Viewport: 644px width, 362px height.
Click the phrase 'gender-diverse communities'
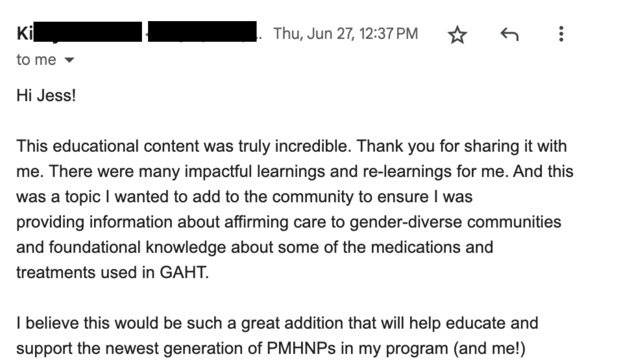[x=455, y=222]
